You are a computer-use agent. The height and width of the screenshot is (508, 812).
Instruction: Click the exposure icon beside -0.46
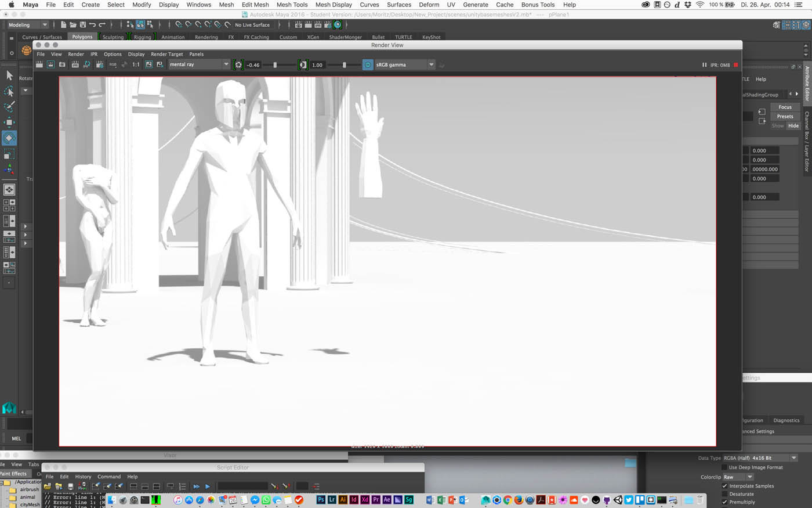click(x=238, y=64)
